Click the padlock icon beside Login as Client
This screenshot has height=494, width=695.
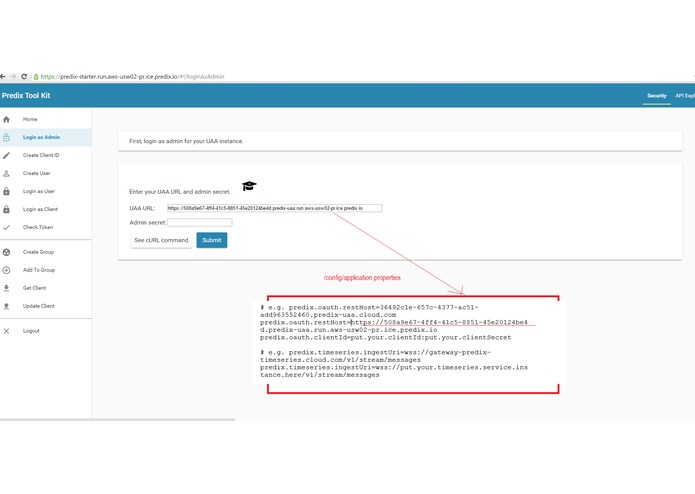coord(6,209)
